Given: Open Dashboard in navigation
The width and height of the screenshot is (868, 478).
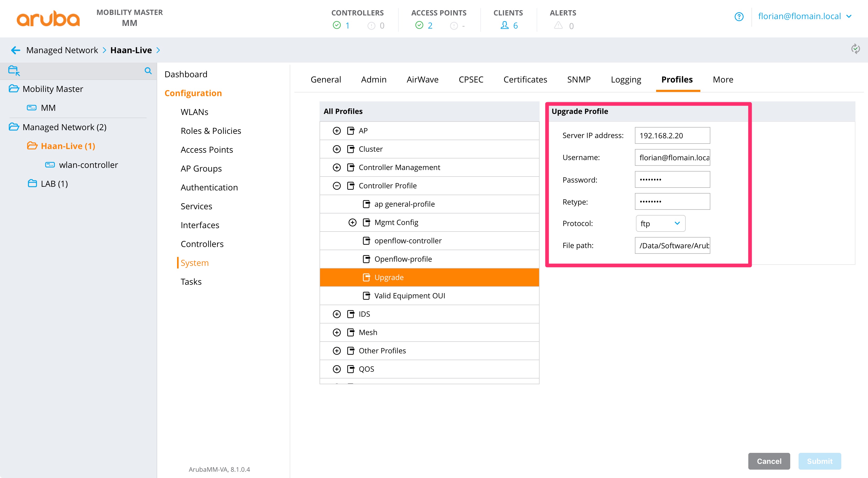Looking at the screenshot, I should pos(186,74).
